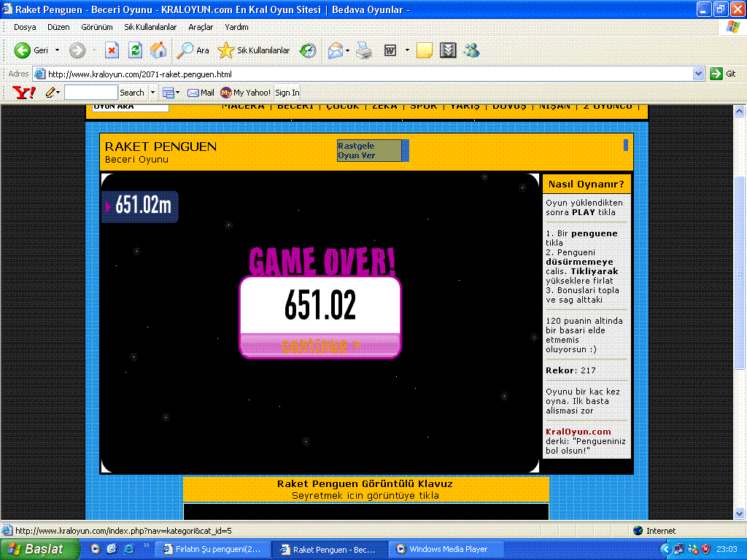Click the Word edit toolbar icon
747x560 pixels.
[x=390, y=50]
